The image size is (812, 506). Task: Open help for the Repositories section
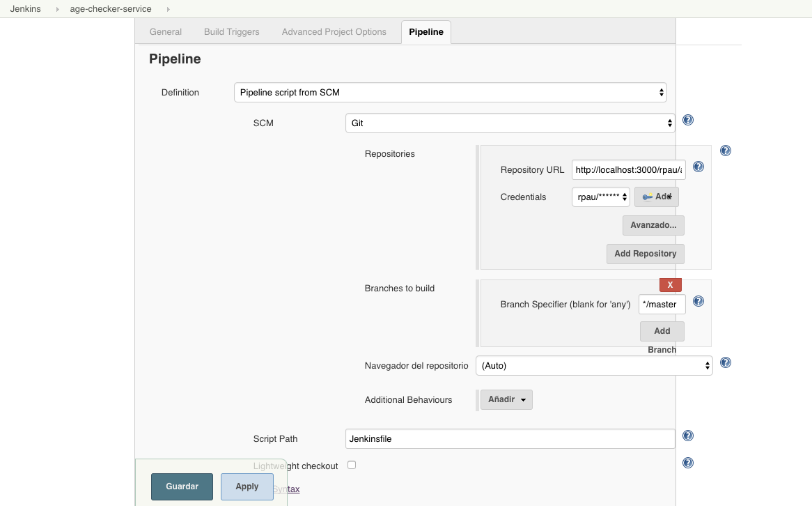726,151
